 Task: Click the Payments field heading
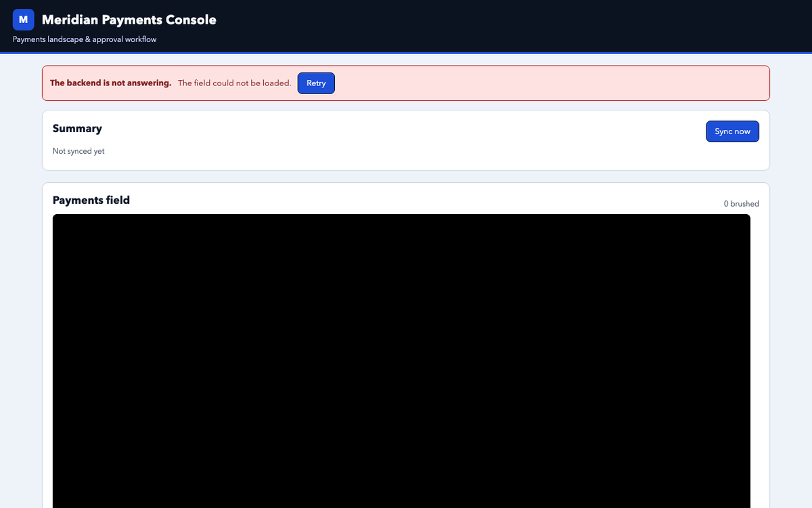(91, 200)
